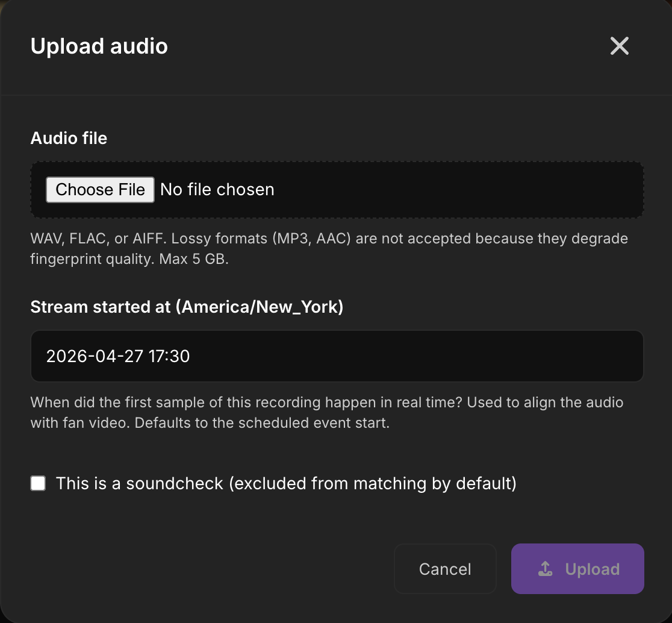672x623 pixels.
Task: Focus the stream started at input field
Action: click(337, 355)
